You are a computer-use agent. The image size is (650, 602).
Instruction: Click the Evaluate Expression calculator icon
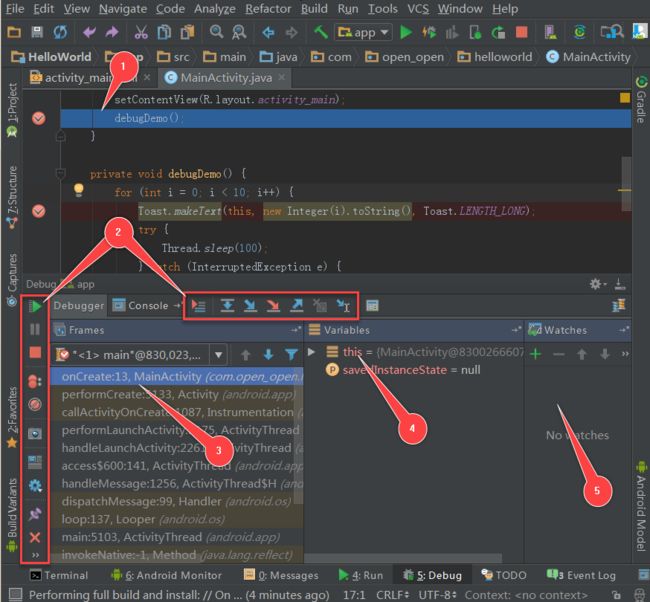click(372, 306)
